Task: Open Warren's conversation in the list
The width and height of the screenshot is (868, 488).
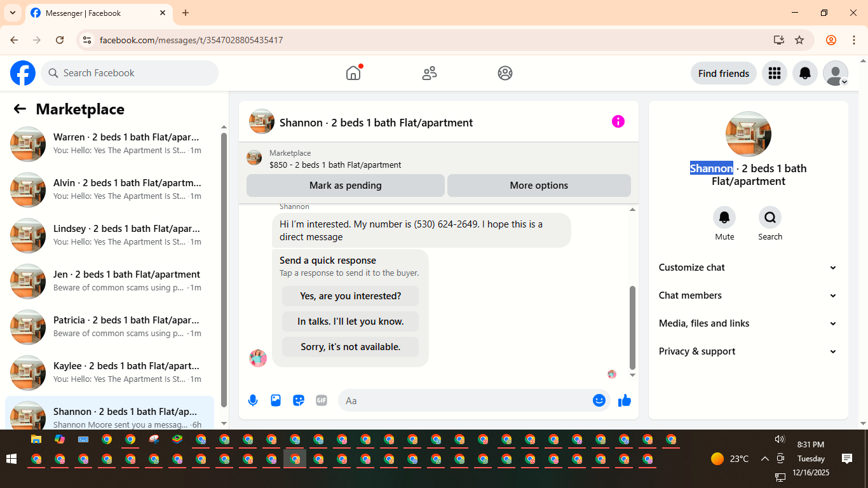Action: 109,144
